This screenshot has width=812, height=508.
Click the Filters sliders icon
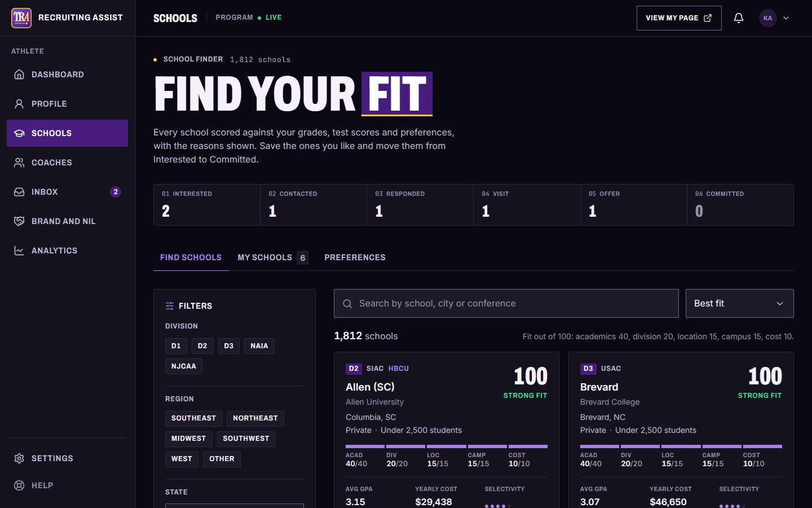click(x=170, y=306)
